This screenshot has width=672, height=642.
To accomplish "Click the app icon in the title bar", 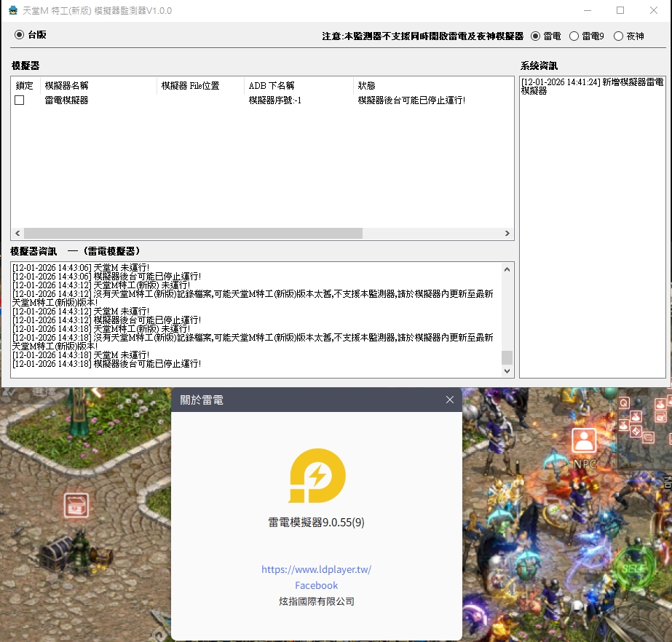I will pyautogui.click(x=13, y=11).
